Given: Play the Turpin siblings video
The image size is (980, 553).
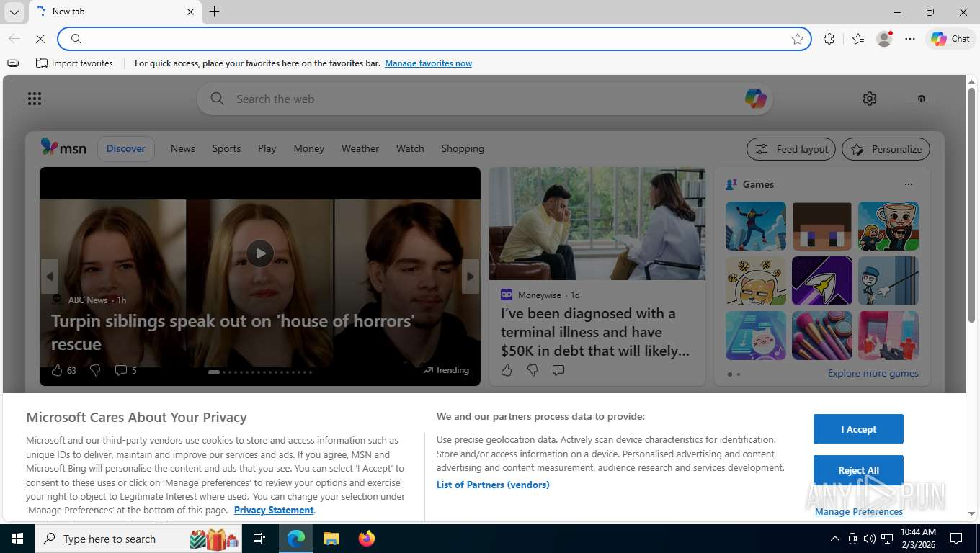Looking at the screenshot, I should click(x=260, y=253).
